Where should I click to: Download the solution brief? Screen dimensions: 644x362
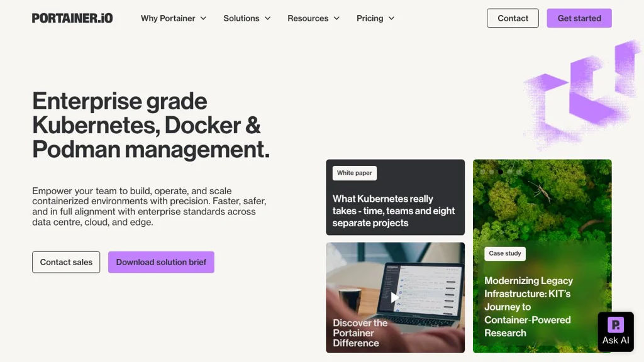coord(161,262)
